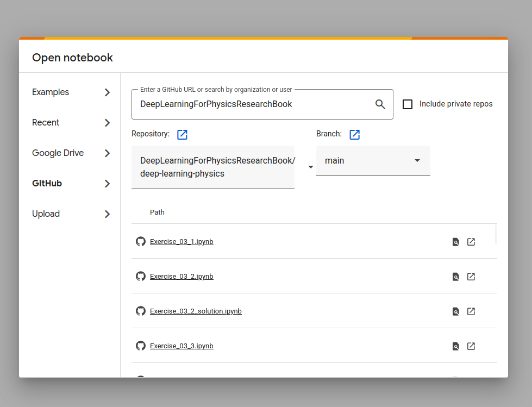
Task: Open the branch in GitHub via the icon beside Branch
Action: point(354,134)
